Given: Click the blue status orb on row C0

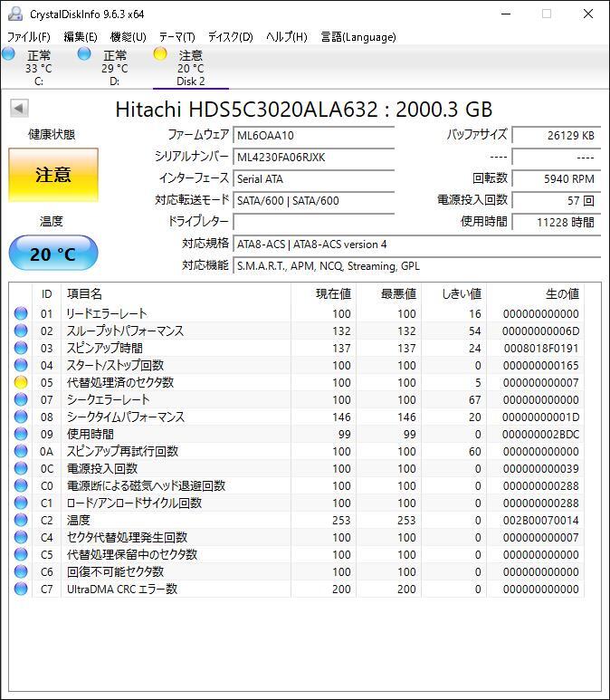Looking at the screenshot, I should (x=21, y=485).
